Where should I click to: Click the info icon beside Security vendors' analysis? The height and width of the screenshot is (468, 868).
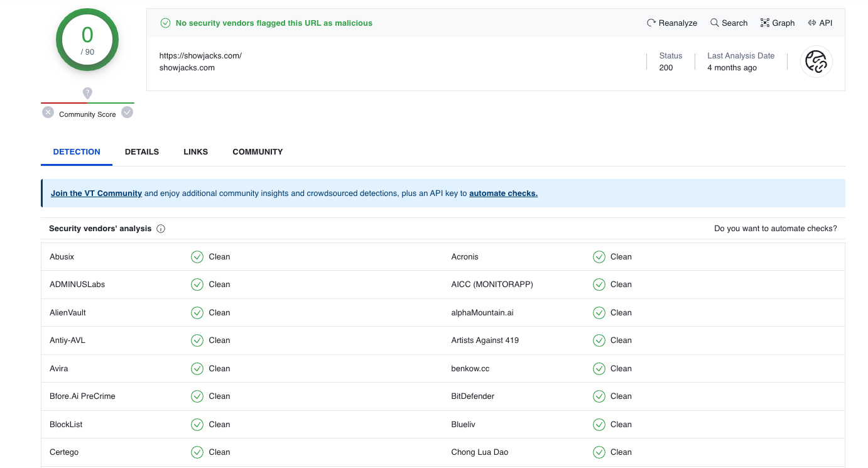(161, 229)
